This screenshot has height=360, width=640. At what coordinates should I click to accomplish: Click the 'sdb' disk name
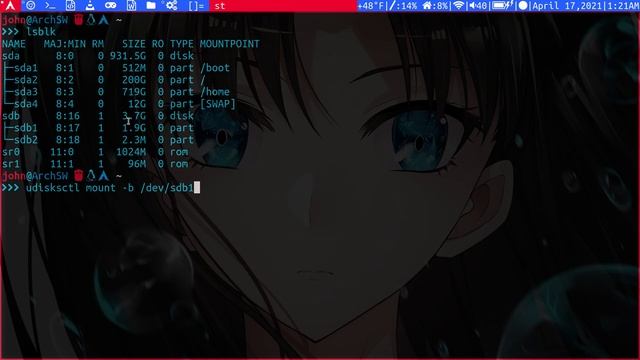pos(11,116)
